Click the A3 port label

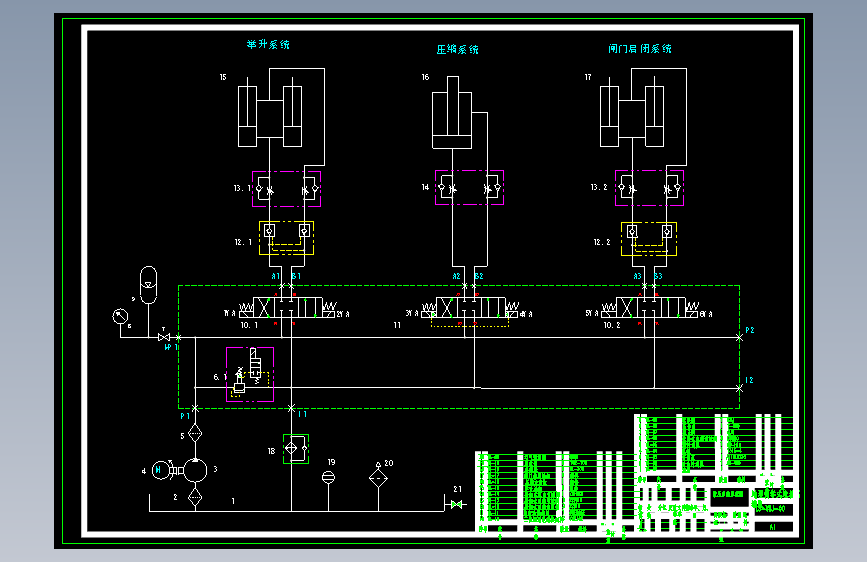pyautogui.click(x=638, y=276)
